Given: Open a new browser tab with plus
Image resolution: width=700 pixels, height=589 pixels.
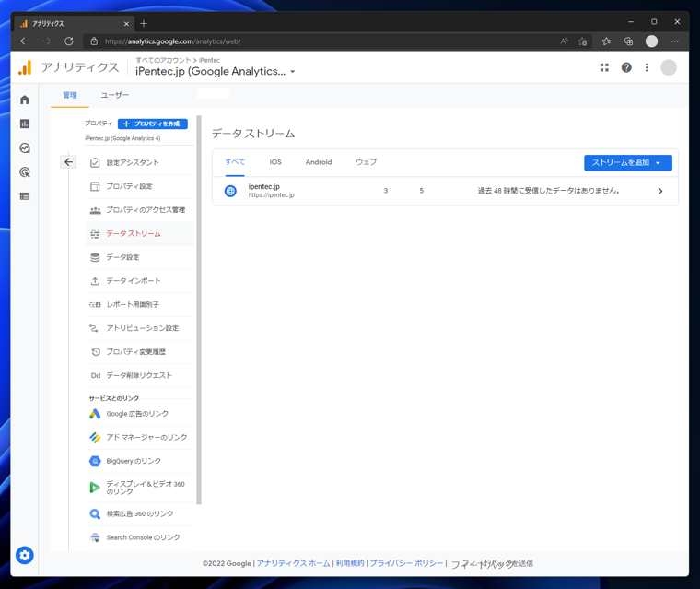Looking at the screenshot, I should coord(144,23).
